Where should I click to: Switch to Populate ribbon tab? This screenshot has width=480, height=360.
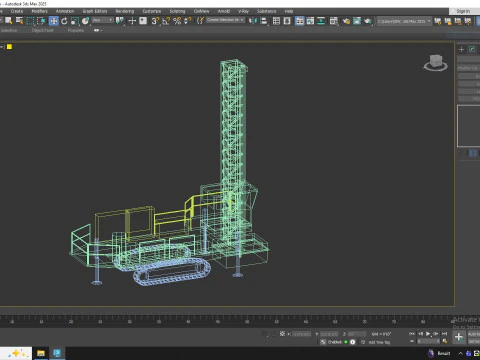coord(76,30)
